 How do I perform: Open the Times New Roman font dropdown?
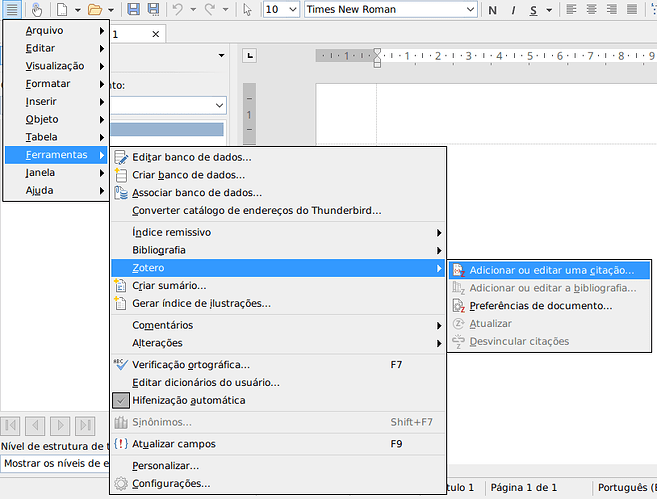click(x=469, y=10)
